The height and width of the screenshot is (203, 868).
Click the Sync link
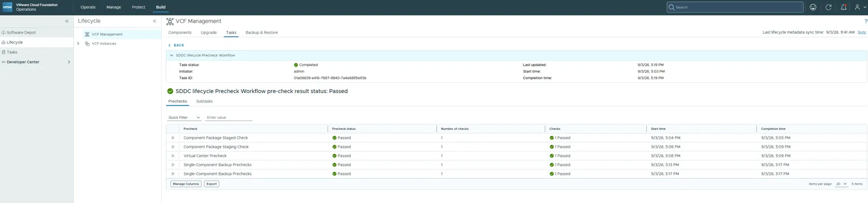point(861,32)
